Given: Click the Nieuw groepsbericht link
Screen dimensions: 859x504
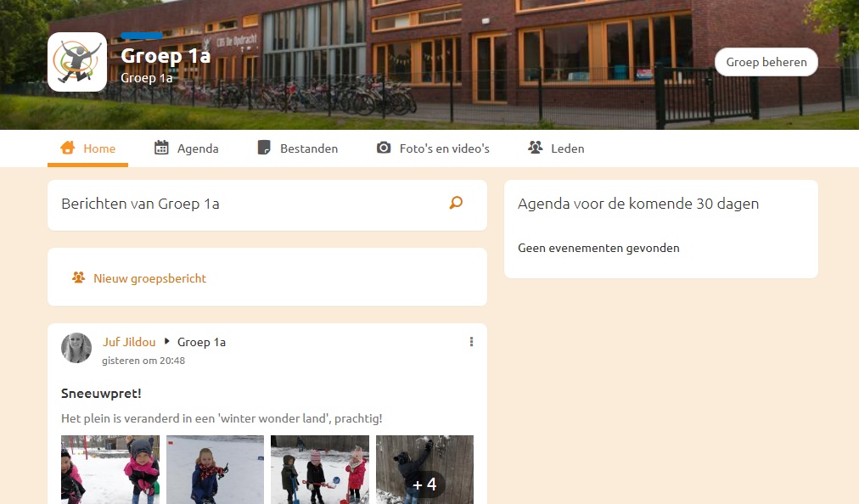Looking at the screenshot, I should pyautogui.click(x=149, y=278).
